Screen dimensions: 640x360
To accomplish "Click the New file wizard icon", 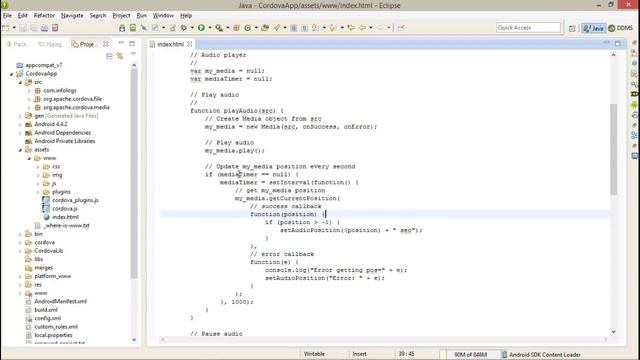I will (x=6, y=28).
